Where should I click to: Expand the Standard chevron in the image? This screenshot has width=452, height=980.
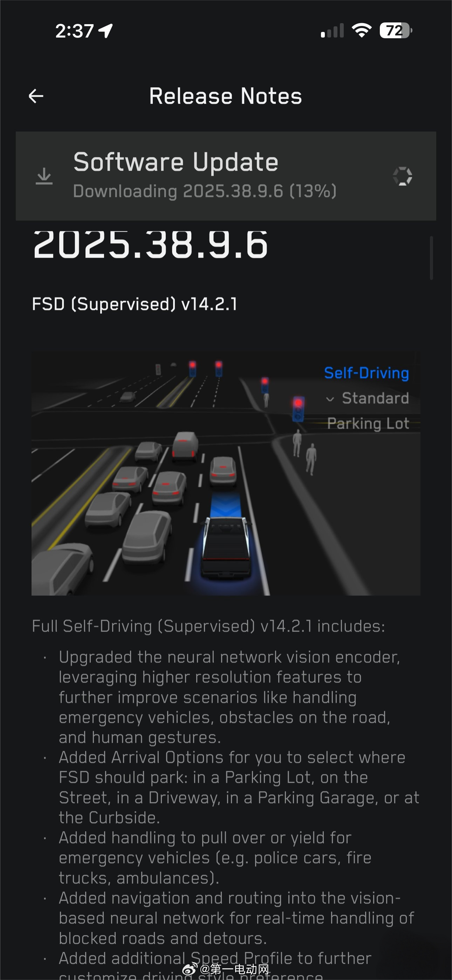point(330,399)
